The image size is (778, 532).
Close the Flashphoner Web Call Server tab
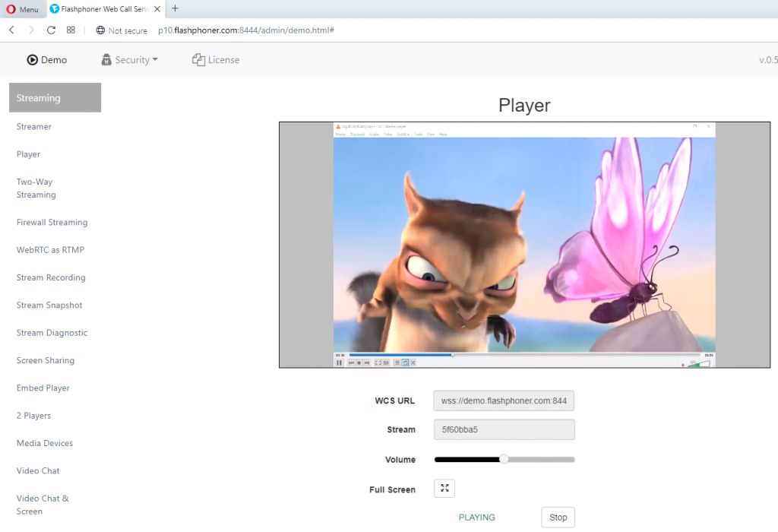157,9
